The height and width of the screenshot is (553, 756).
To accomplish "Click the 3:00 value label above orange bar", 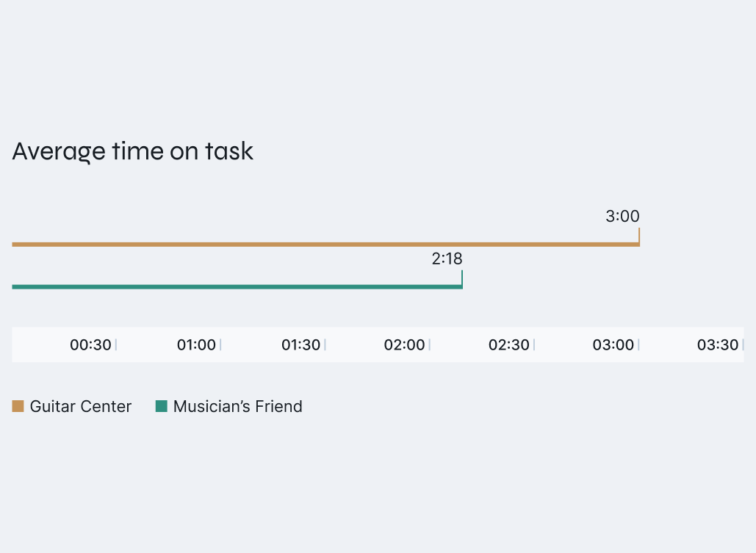I will tap(622, 217).
